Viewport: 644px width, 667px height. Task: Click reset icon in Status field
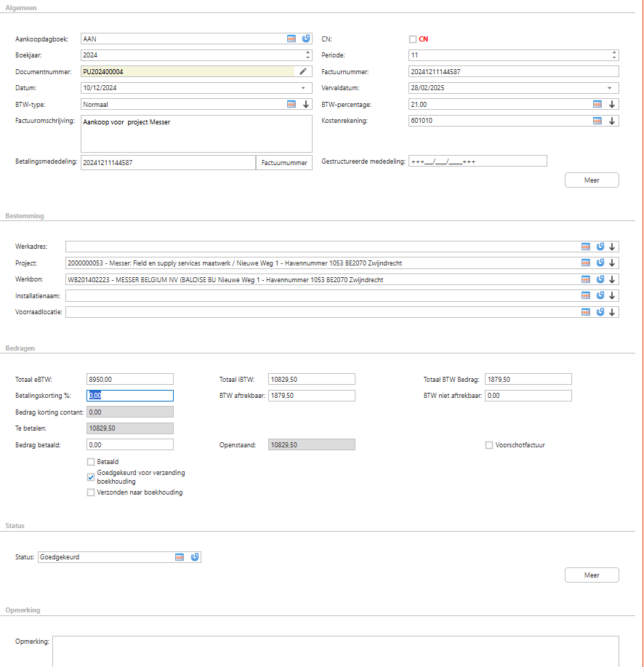point(195,557)
